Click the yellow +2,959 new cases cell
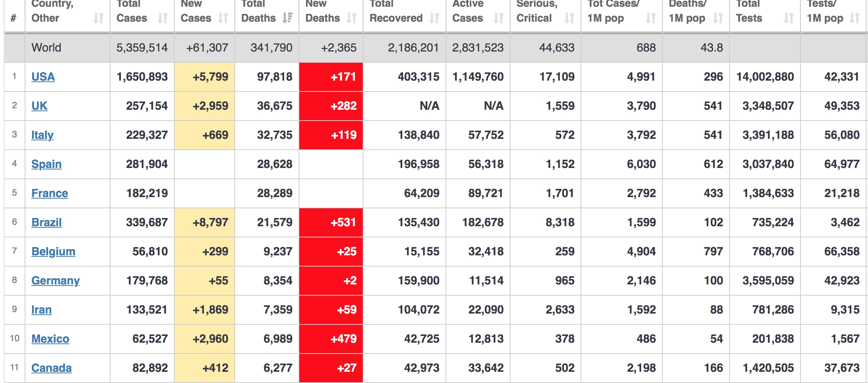 [204, 106]
